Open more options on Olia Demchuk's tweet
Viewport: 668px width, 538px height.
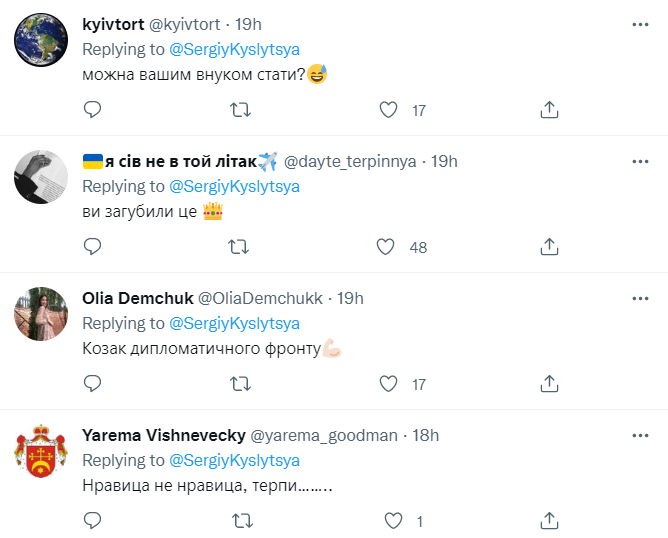640,298
